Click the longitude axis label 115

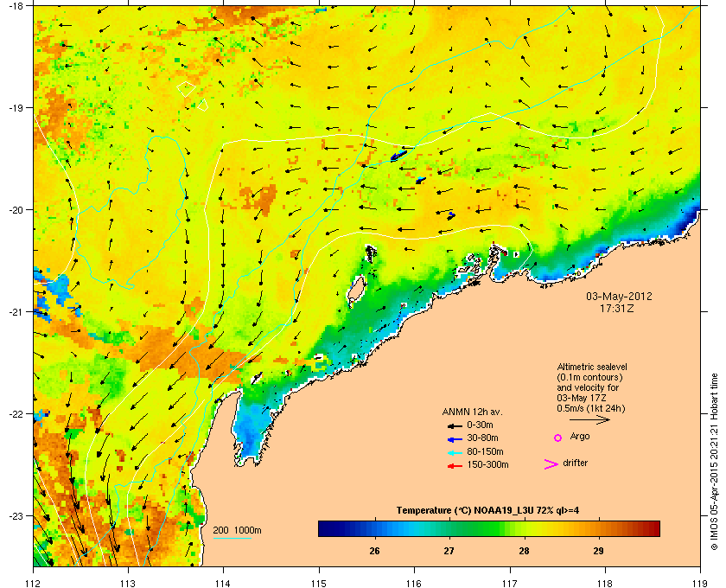(x=319, y=583)
